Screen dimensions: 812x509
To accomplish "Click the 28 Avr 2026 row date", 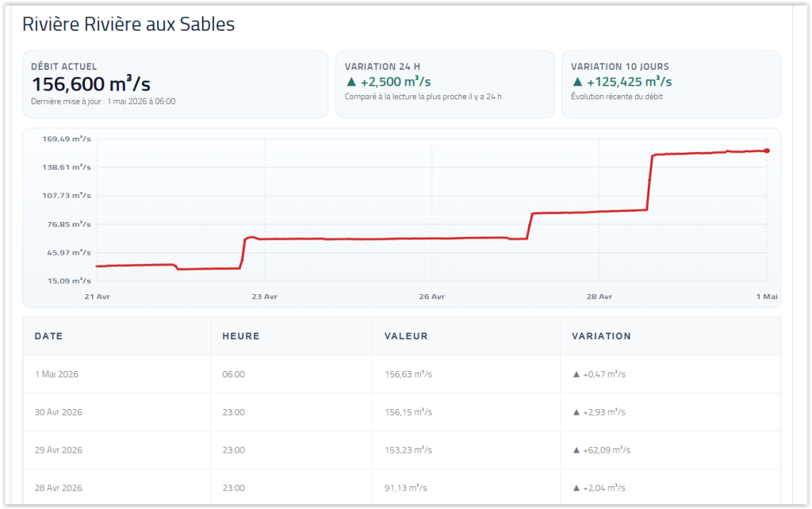I will click(x=59, y=488).
